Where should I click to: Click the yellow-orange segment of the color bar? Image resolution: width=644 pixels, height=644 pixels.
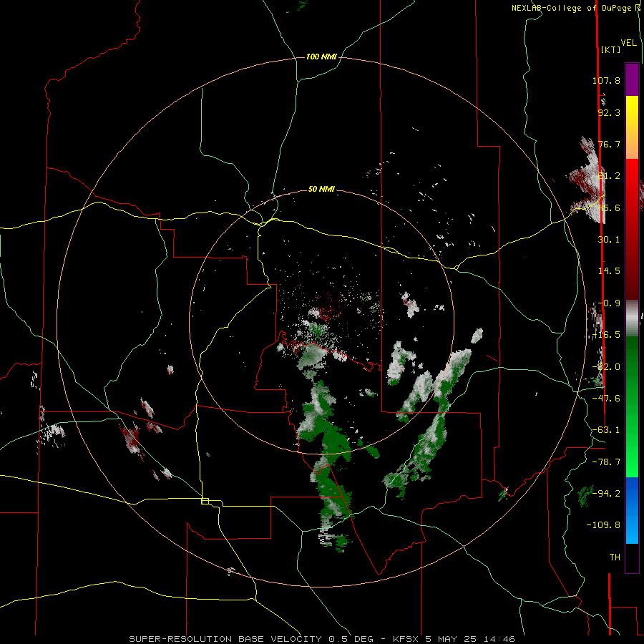tap(632, 127)
